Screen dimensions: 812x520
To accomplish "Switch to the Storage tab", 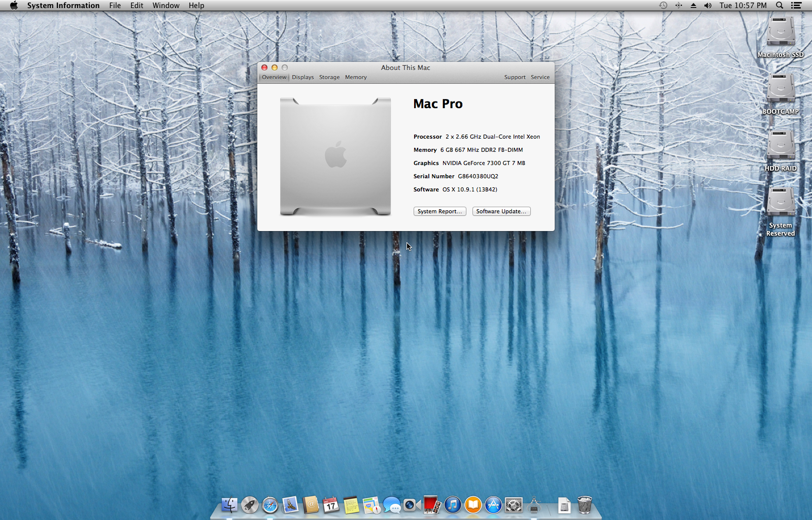I will point(329,77).
